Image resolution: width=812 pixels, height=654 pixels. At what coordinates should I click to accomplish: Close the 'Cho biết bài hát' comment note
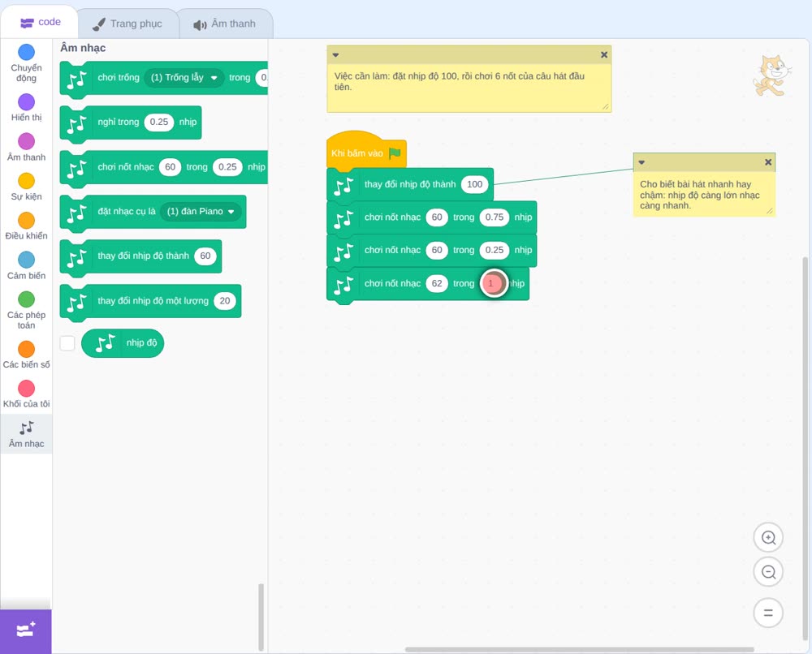[x=768, y=162]
